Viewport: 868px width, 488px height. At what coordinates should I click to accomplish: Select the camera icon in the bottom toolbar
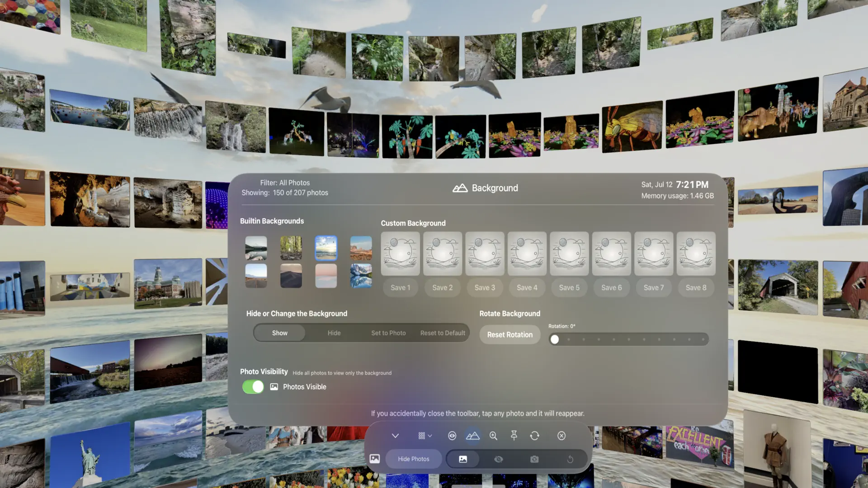click(x=534, y=459)
